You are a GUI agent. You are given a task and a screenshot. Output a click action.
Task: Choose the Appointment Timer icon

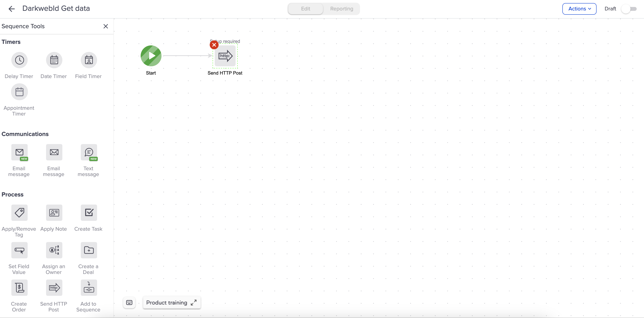point(19,92)
